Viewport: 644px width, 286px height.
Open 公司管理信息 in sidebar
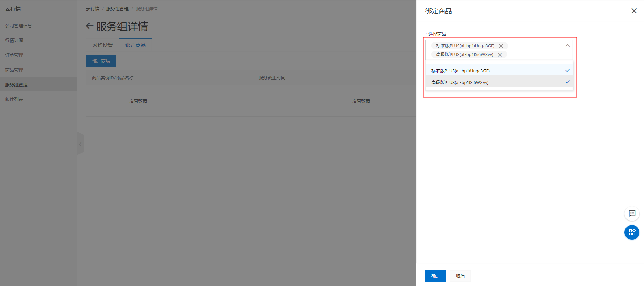(19, 26)
